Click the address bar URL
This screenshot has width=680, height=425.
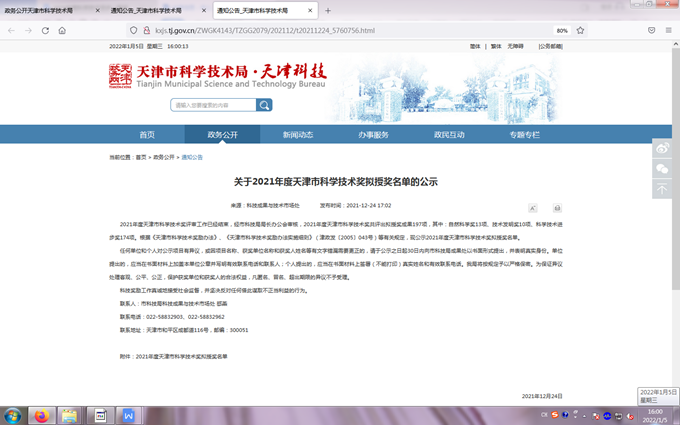click(x=265, y=30)
